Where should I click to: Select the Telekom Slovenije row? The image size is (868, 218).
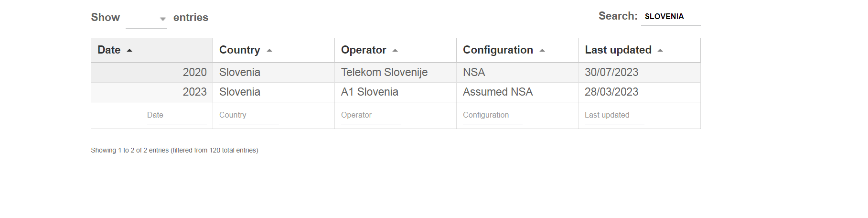(396, 73)
